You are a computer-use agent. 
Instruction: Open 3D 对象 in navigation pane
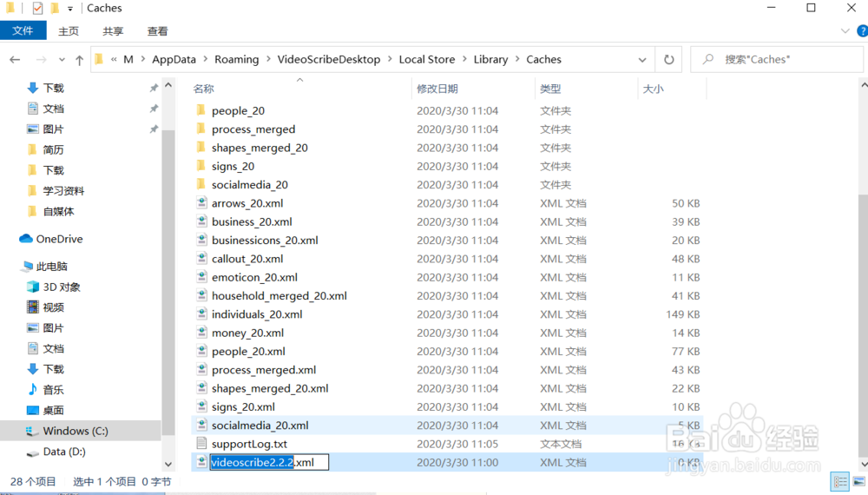tap(62, 287)
